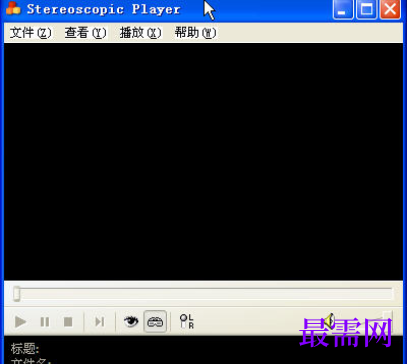Click the 标题: label in info panel
This screenshot has height=364, width=411.
[x=25, y=348]
